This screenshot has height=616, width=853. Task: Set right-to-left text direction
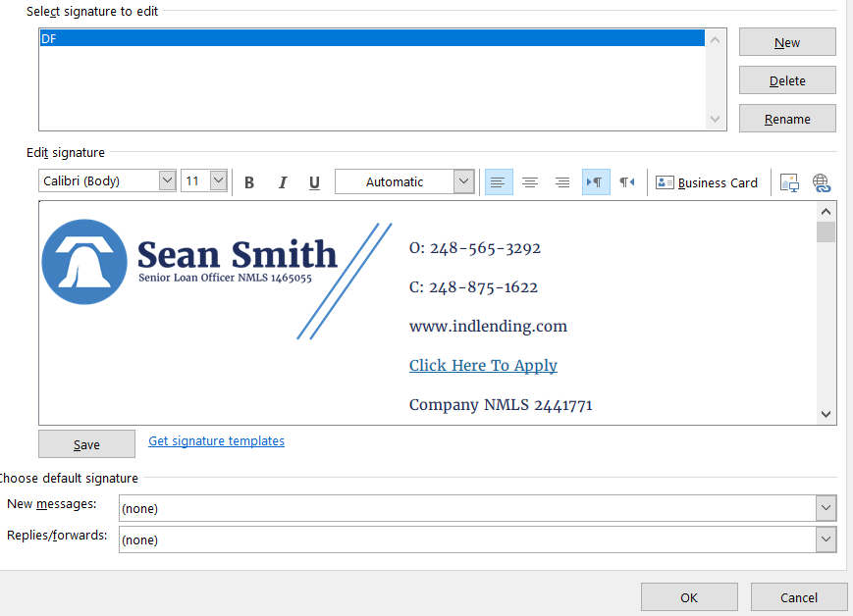click(626, 182)
